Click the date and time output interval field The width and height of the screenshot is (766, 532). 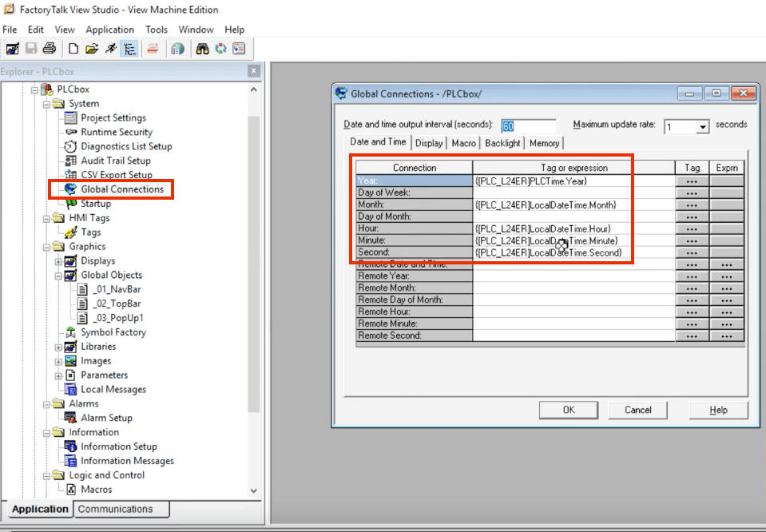coord(528,126)
